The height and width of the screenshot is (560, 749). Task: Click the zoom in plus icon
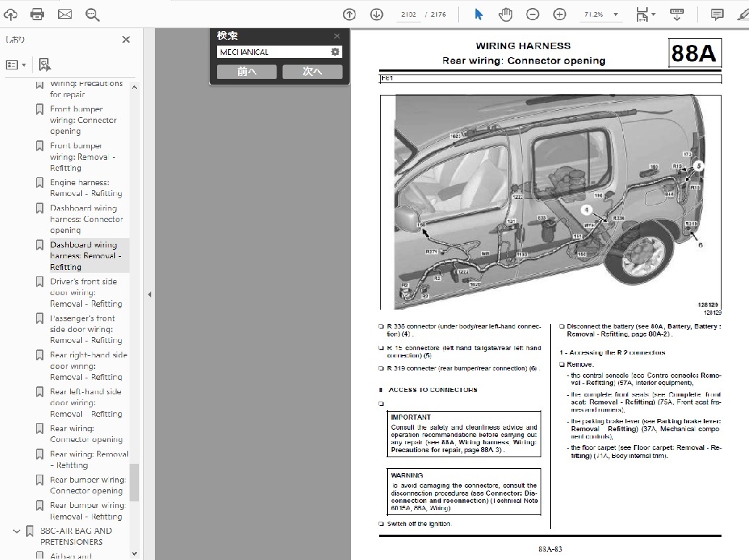click(x=559, y=14)
